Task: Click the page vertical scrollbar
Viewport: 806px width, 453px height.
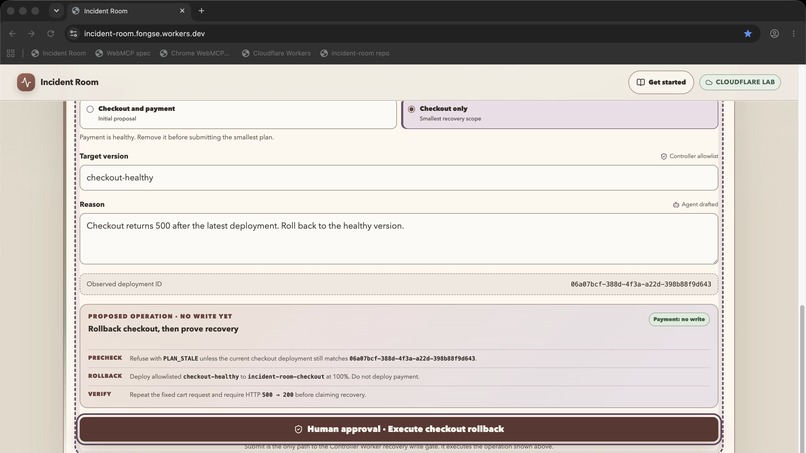Action: click(802, 378)
